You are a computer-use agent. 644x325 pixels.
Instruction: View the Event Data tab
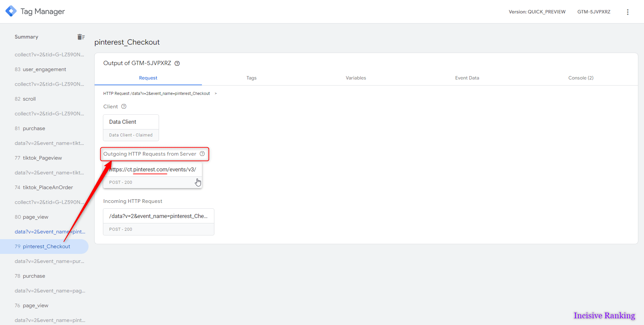click(467, 78)
